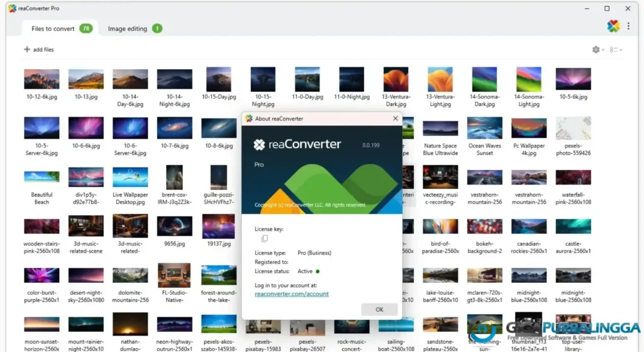The width and height of the screenshot is (644, 352).
Task: Select the 9656.jpg thumbnail
Action: [175, 226]
